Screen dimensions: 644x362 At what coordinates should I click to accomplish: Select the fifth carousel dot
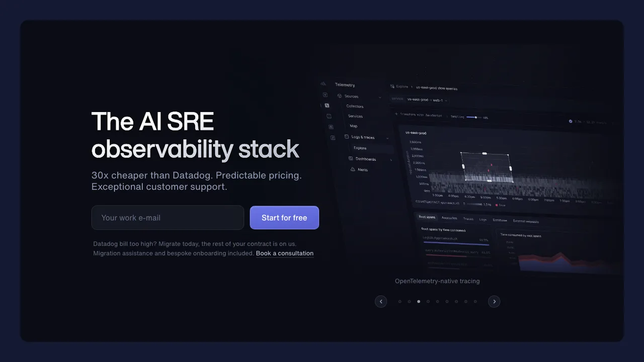[x=437, y=302]
